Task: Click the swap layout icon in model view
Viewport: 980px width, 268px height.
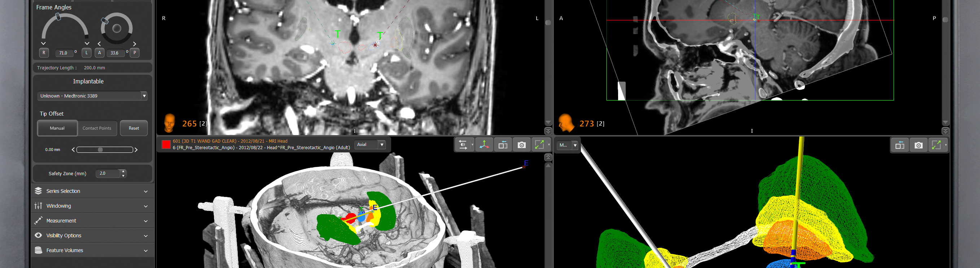Action: pos(900,146)
